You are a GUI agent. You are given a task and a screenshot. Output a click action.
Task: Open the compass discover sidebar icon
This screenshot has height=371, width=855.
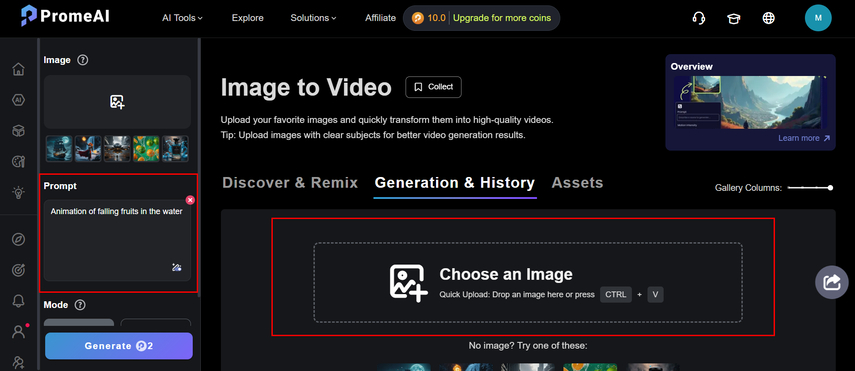pyautogui.click(x=19, y=239)
